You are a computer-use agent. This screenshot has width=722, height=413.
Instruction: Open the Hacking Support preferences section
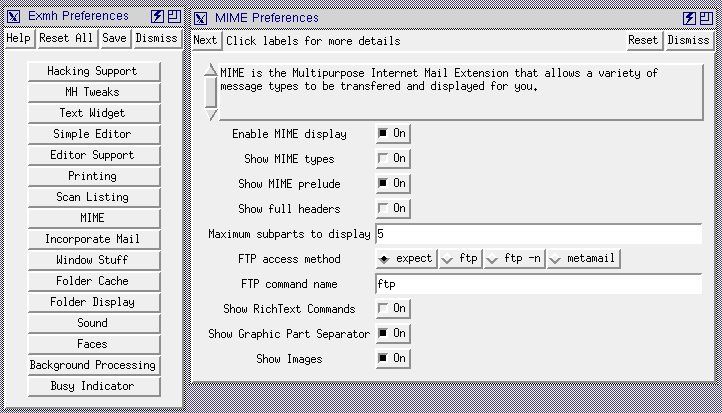[x=92, y=72]
